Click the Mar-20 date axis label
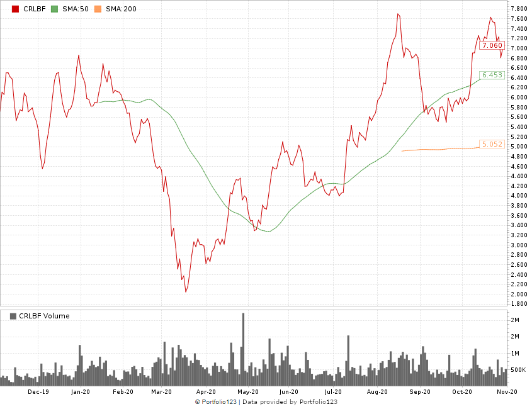Screen dimensions: 532x409 tap(162, 392)
